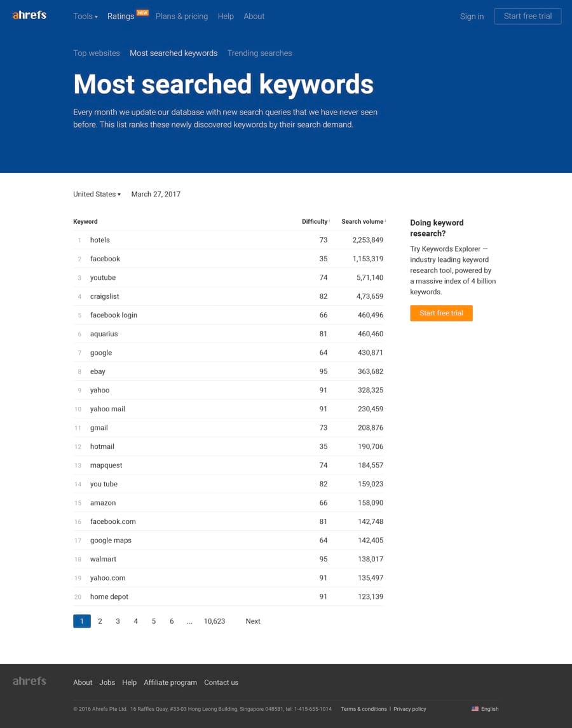The width and height of the screenshot is (572, 728).
Task: Click Start free trial in the header
Action: [528, 16]
